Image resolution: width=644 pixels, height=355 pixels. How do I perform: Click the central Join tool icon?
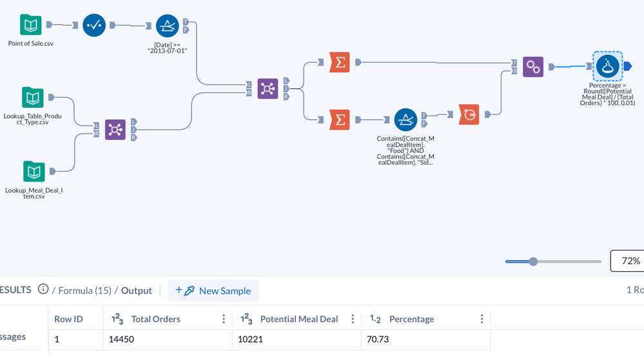268,88
